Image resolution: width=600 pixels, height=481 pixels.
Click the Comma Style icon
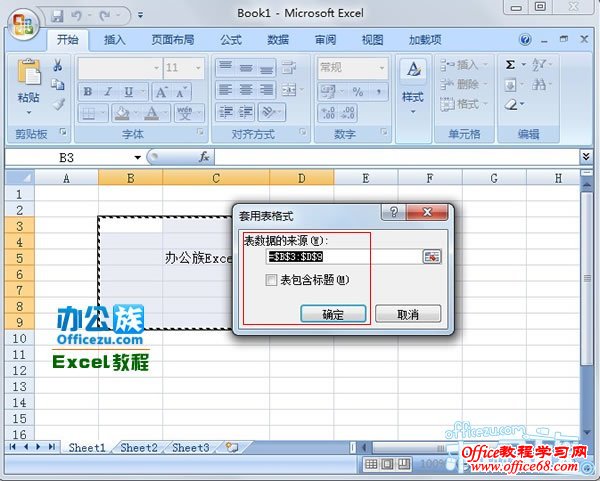[x=378, y=92]
